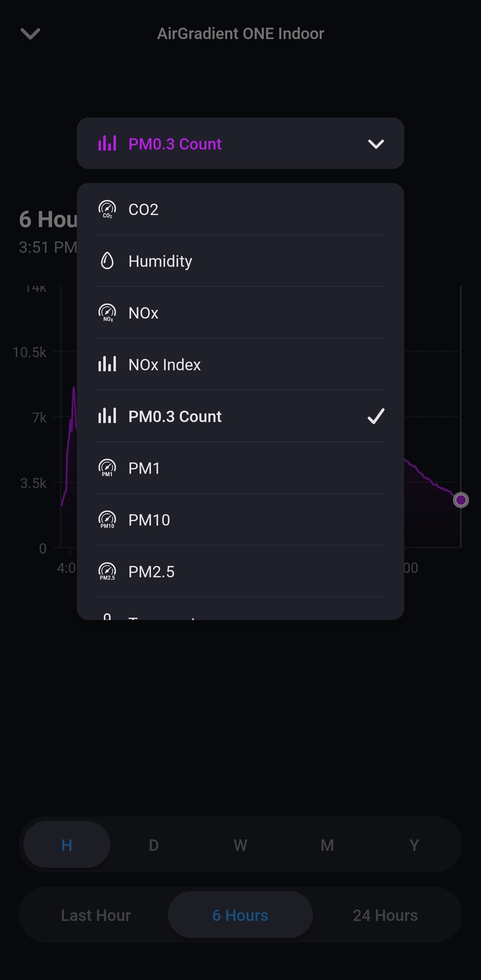Screen dimensions: 481x980
Task: Tap the checkmark beside PM0.3 Count
Action: [x=376, y=416]
